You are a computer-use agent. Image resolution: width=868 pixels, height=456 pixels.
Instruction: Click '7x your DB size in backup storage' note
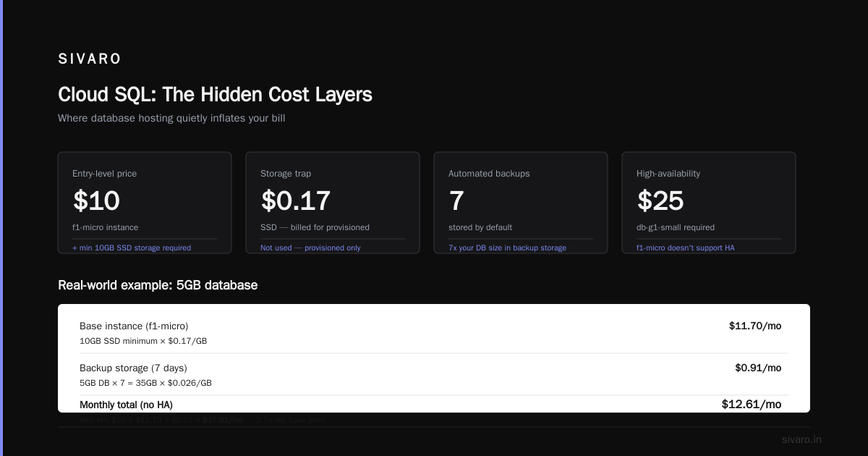507,248
